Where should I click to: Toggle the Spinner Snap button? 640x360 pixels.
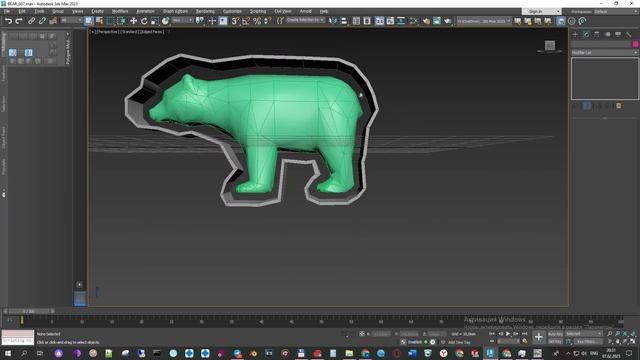(x=267, y=21)
